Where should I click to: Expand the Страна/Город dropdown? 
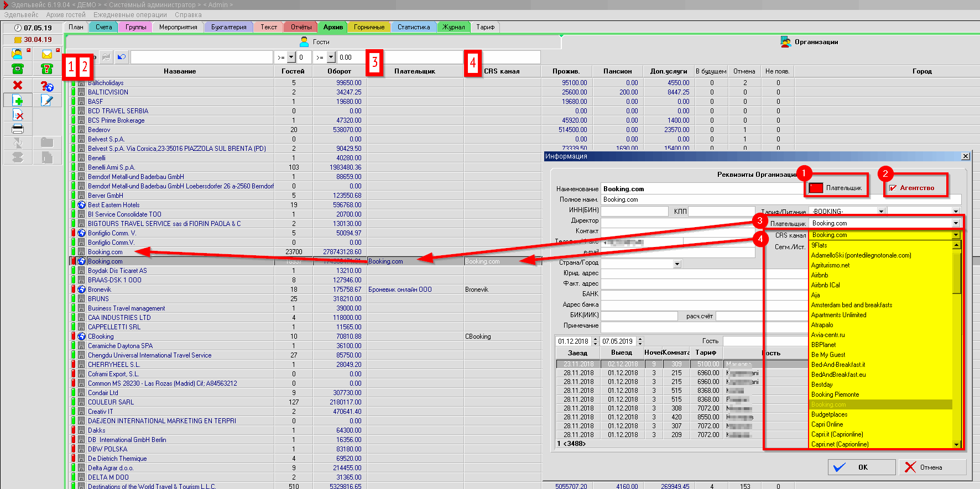point(677,264)
